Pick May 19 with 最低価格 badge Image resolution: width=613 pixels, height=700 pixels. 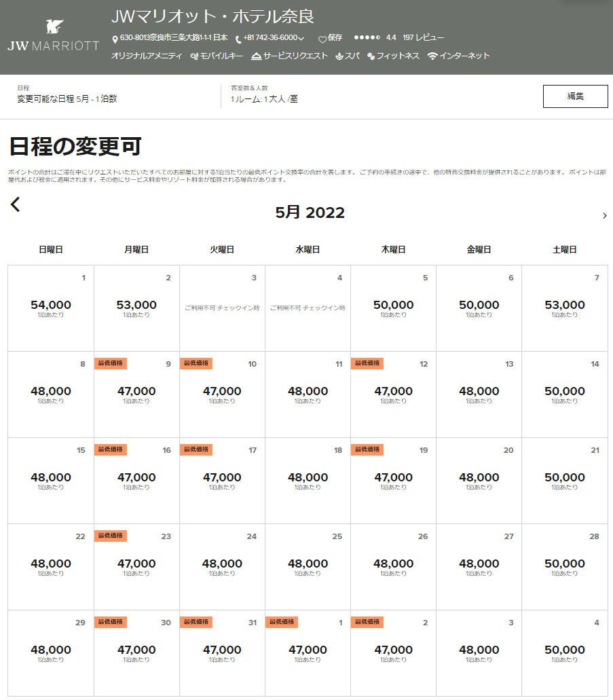click(x=393, y=480)
